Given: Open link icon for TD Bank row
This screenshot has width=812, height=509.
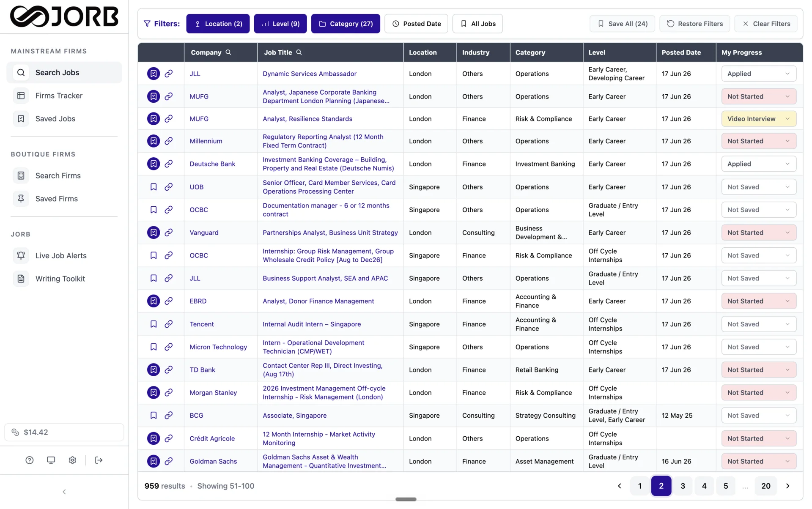Looking at the screenshot, I should tap(169, 370).
